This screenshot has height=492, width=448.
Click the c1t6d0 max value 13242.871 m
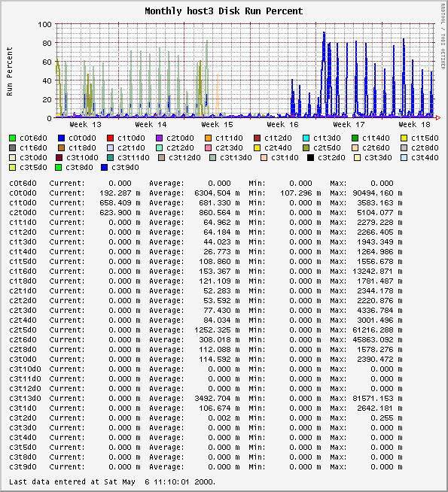[377, 271]
